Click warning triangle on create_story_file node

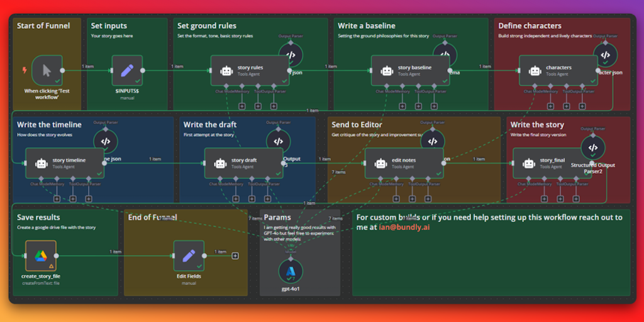click(52, 266)
